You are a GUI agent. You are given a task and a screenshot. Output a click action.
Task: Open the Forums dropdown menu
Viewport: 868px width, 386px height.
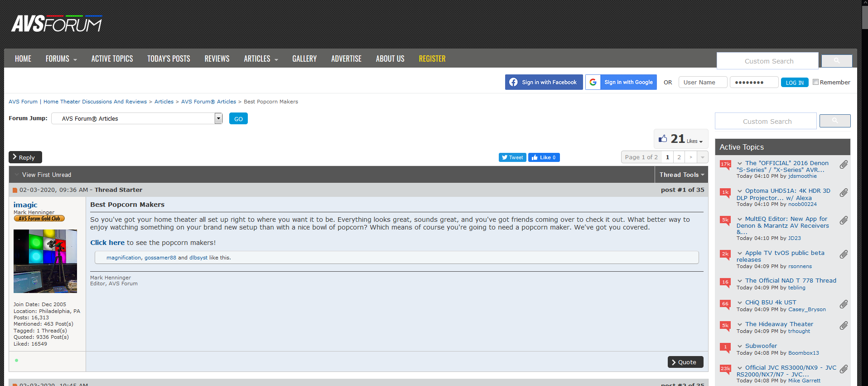61,59
